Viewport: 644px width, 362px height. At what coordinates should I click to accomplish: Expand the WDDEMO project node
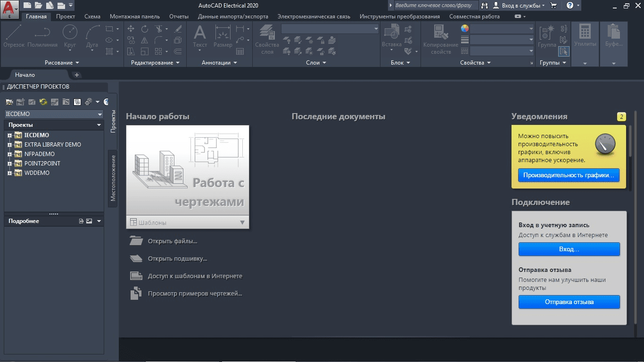[x=10, y=173]
